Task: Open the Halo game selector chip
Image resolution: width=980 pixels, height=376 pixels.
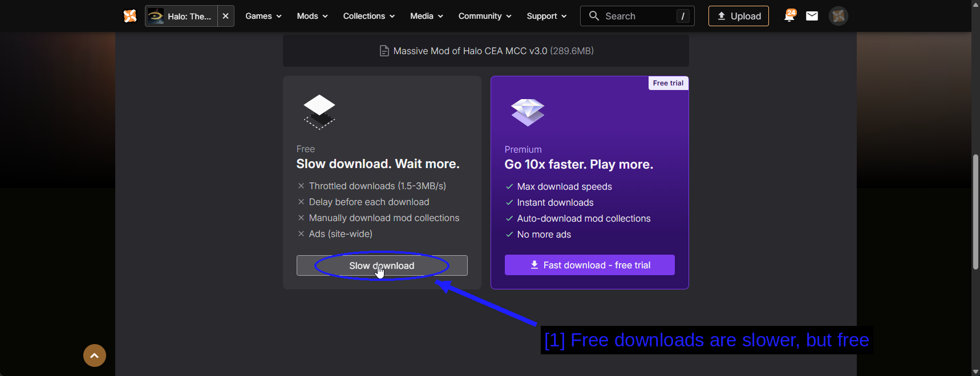Action: [x=181, y=16]
